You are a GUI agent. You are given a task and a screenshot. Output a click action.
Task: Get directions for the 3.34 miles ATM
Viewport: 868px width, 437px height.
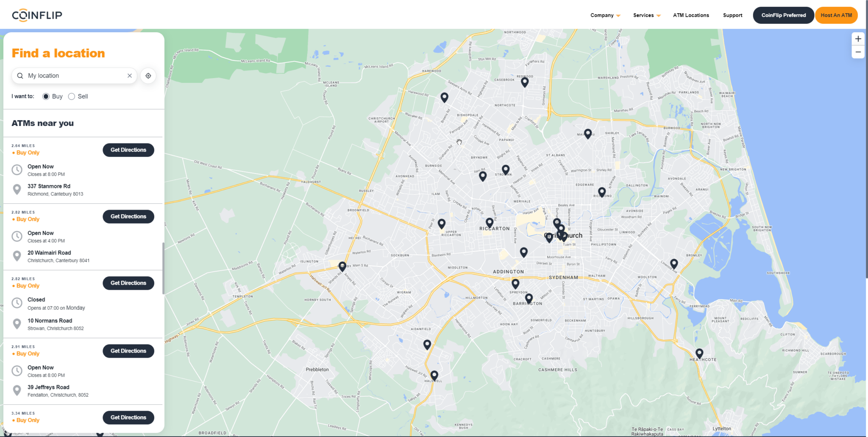[x=128, y=417]
